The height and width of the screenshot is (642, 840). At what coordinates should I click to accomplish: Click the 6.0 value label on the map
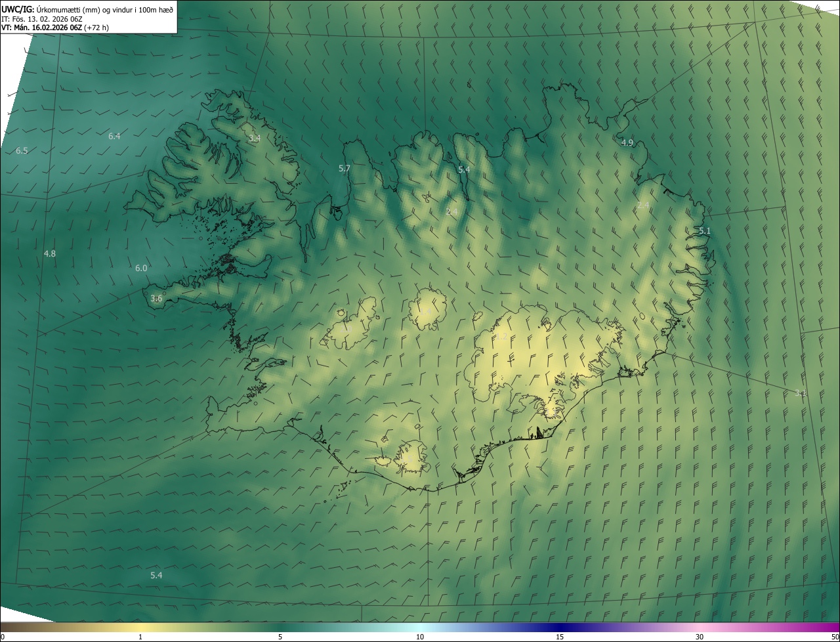pos(141,268)
